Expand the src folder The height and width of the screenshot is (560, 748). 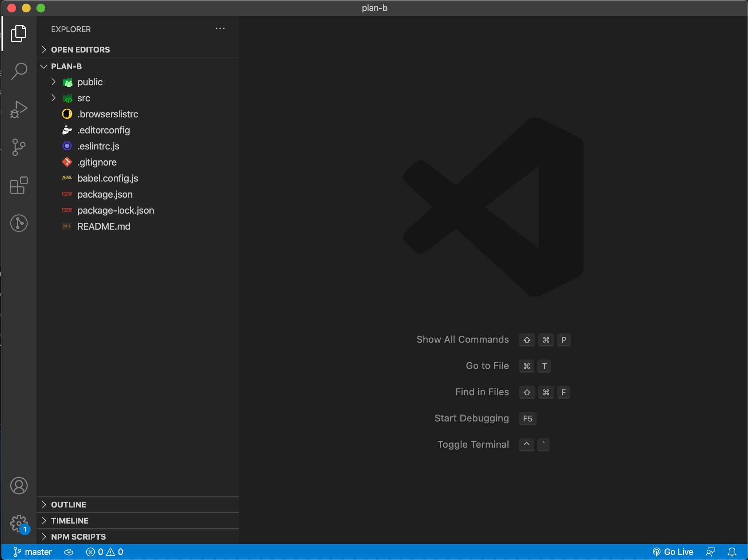point(138,98)
